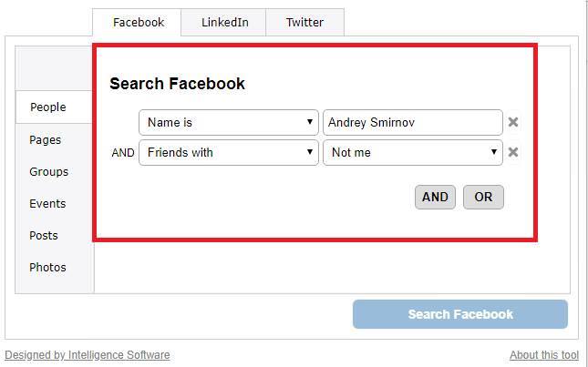Screen dimensions: 588x367
Task: Remove the Name is search condition
Action: (x=512, y=122)
